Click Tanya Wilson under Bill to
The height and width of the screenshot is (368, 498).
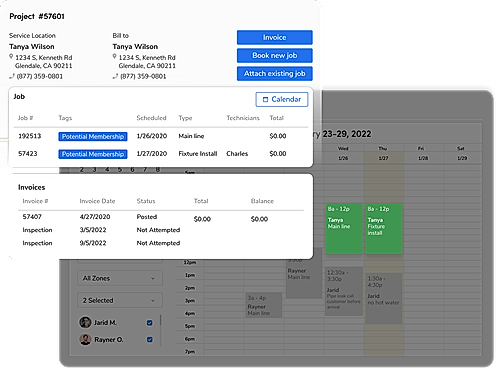click(135, 47)
